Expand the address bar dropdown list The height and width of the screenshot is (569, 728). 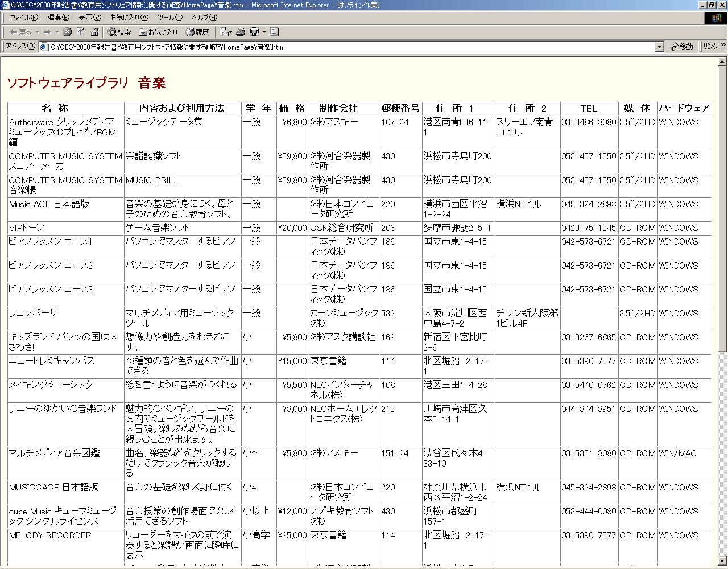point(660,47)
